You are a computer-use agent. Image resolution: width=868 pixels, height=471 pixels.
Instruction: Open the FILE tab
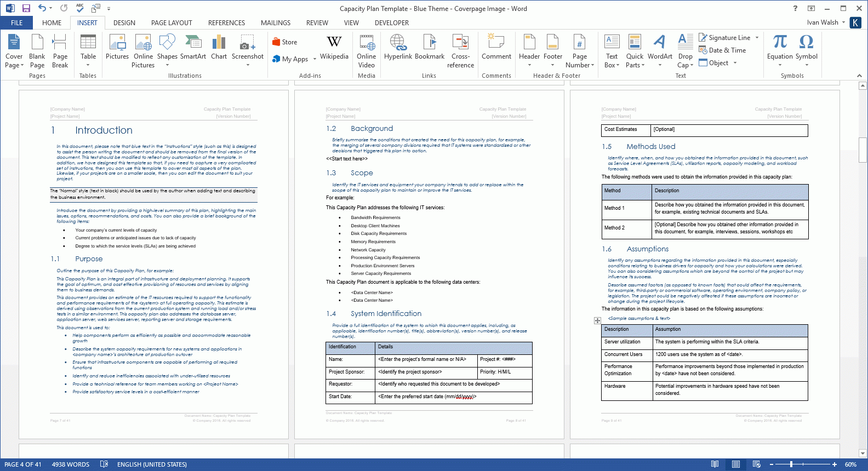(16, 23)
